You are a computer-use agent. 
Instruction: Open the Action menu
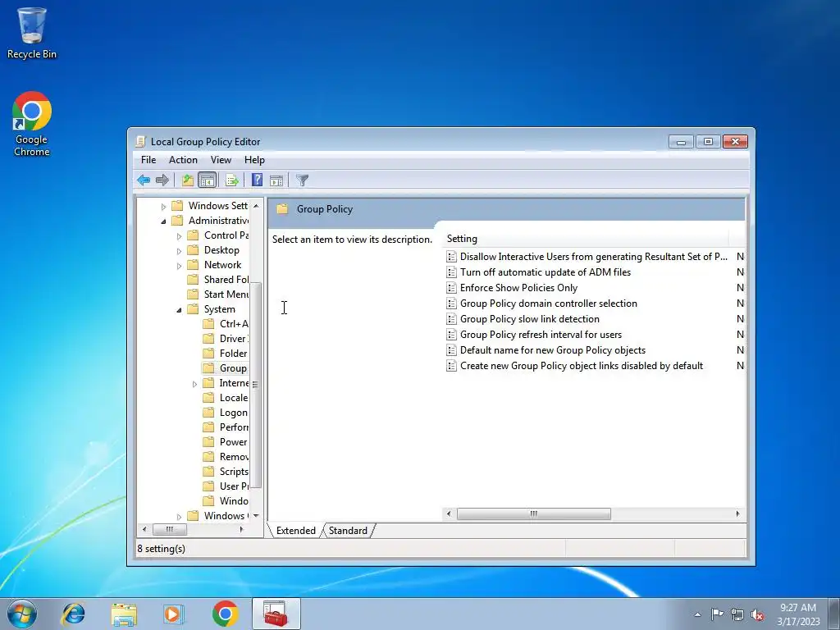coord(183,160)
